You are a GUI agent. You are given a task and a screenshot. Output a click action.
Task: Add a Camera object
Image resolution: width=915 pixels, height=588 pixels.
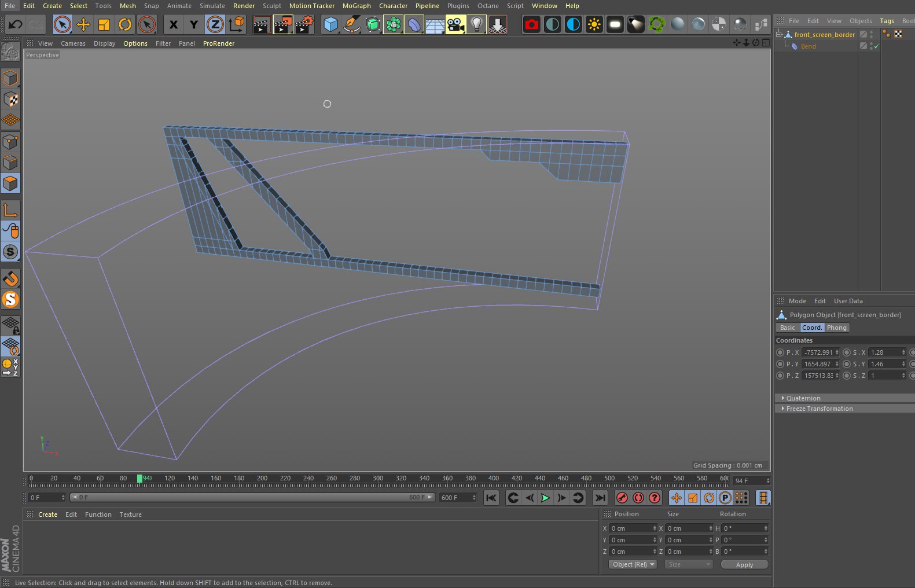point(455,24)
